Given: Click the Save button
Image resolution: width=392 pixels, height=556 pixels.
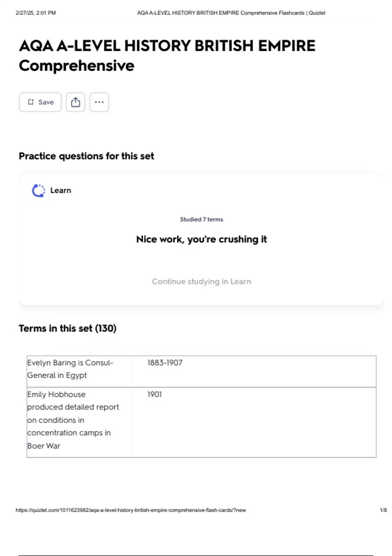Looking at the screenshot, I should tap(40, 102).
